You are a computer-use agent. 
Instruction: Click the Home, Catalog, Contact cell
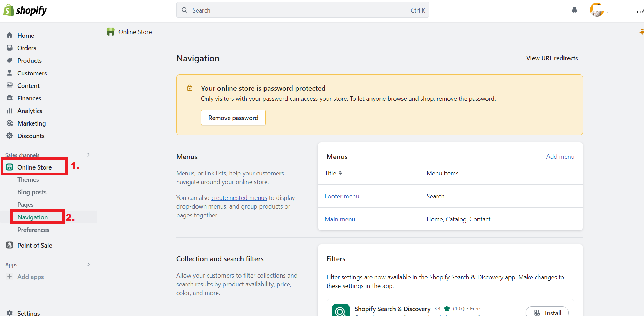pyautogui.click(x=458, y=219)
